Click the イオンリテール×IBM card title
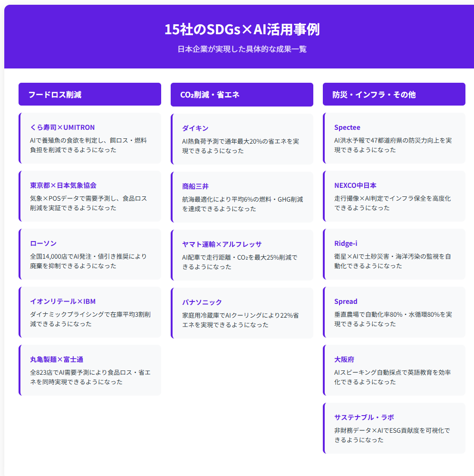Screen dimensions: 474x476 (x=63, y=301)
